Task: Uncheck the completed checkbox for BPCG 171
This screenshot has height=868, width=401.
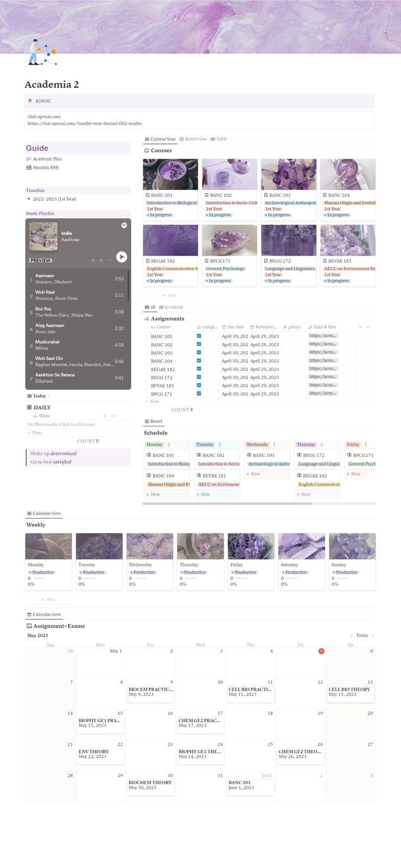Action: coord(199,393)
